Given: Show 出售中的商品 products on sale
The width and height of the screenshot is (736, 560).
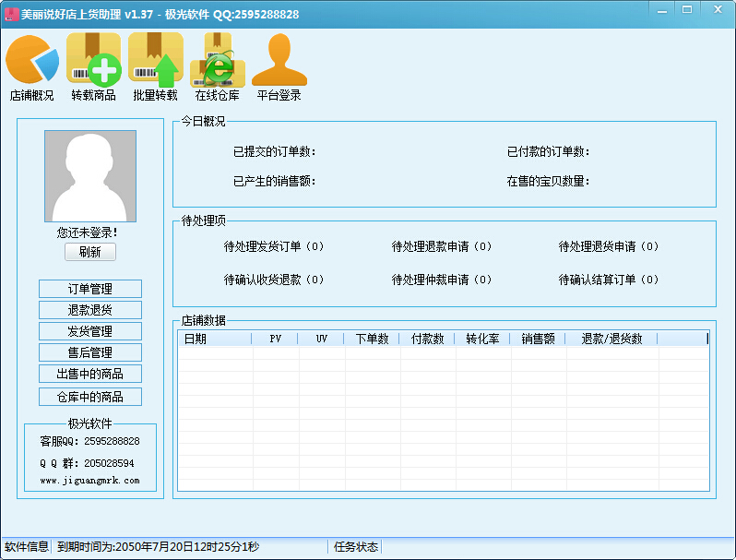Looking at the screenshot, I should pyautogui.click(x=90, y=374).
